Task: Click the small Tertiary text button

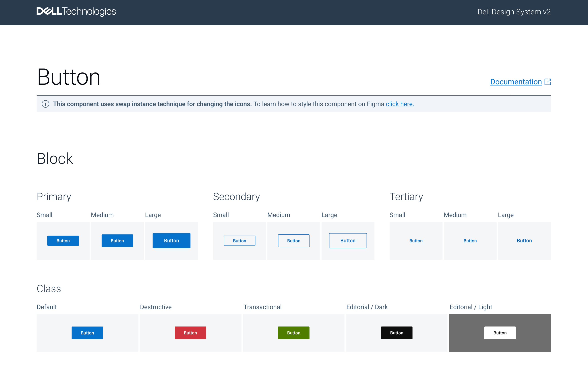Action: [416, 241]
